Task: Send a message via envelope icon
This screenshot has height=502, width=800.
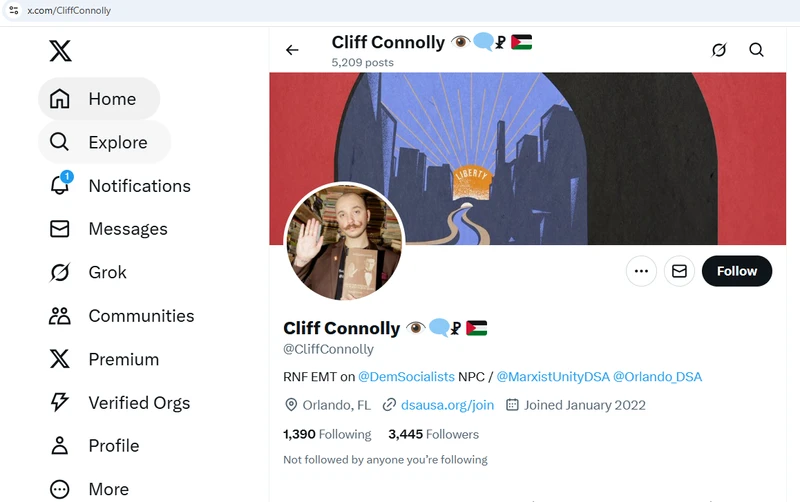Action: pos(679,271)
